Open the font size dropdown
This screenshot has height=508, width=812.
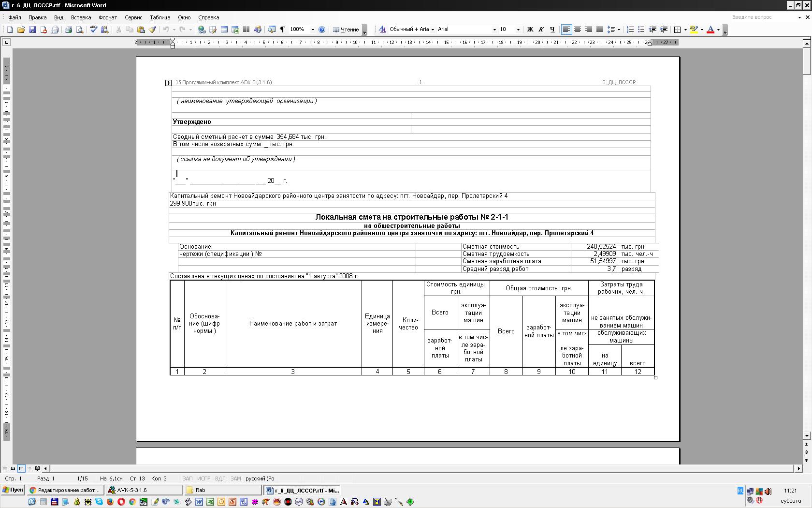[x=518, y=30]
